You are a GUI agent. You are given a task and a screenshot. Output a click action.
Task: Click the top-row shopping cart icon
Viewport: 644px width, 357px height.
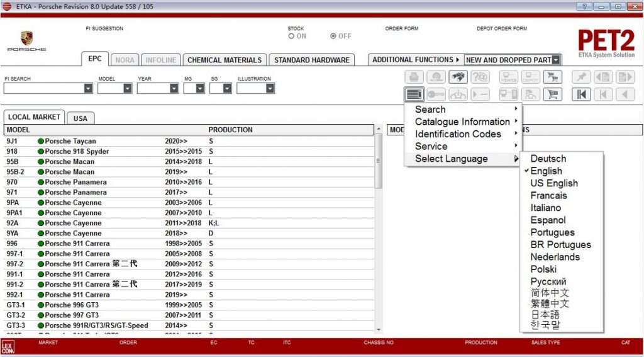(552, 77)
